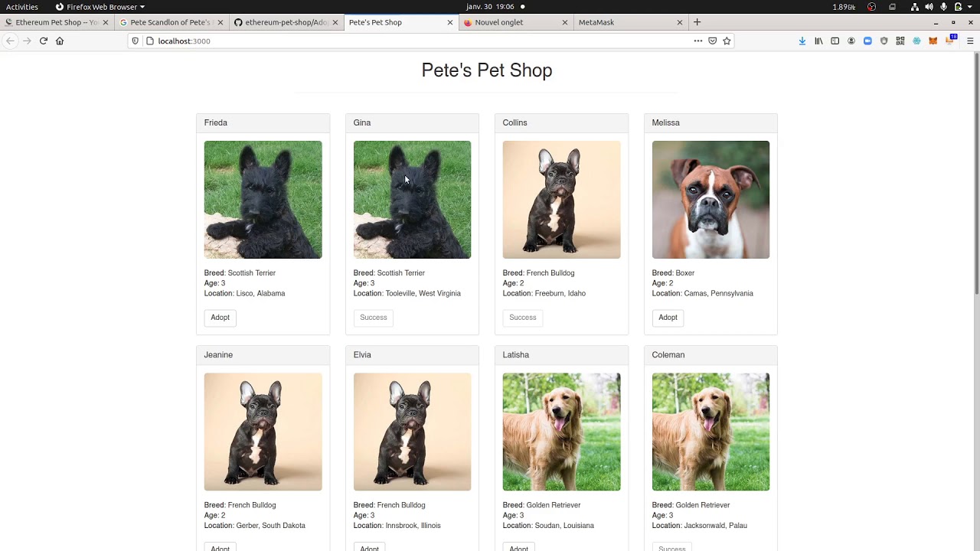Click Success button on Gina's card
This screenshot has width=980, height=551.
374,318
